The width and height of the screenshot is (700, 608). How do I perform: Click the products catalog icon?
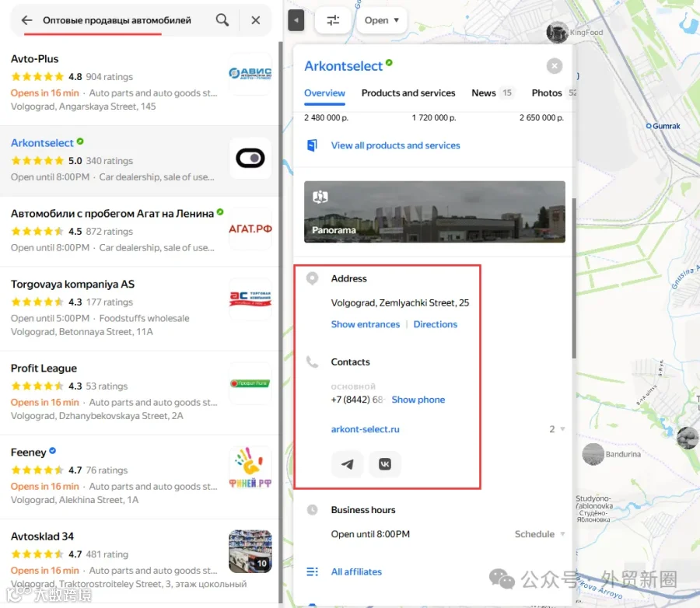tap(312, 145)
